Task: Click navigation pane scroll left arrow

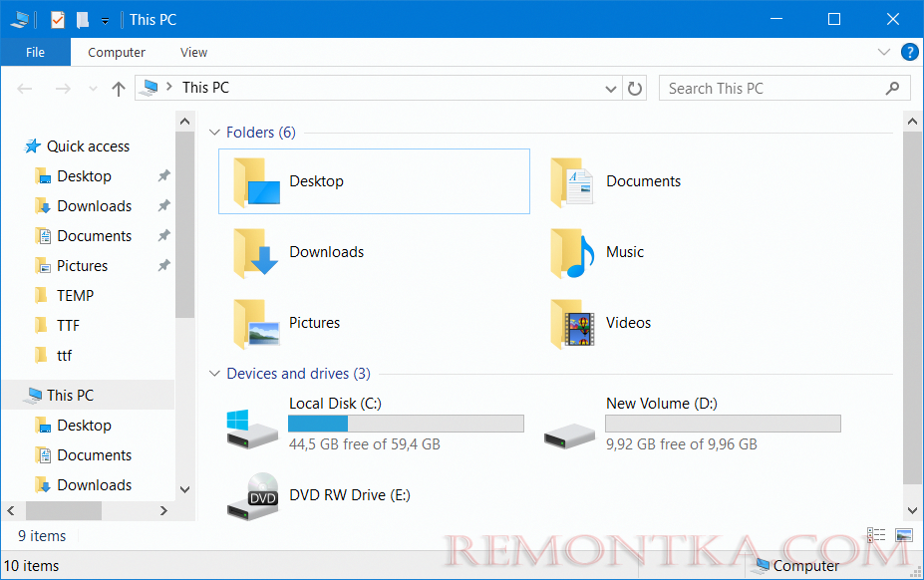Action: pos(11,510)
